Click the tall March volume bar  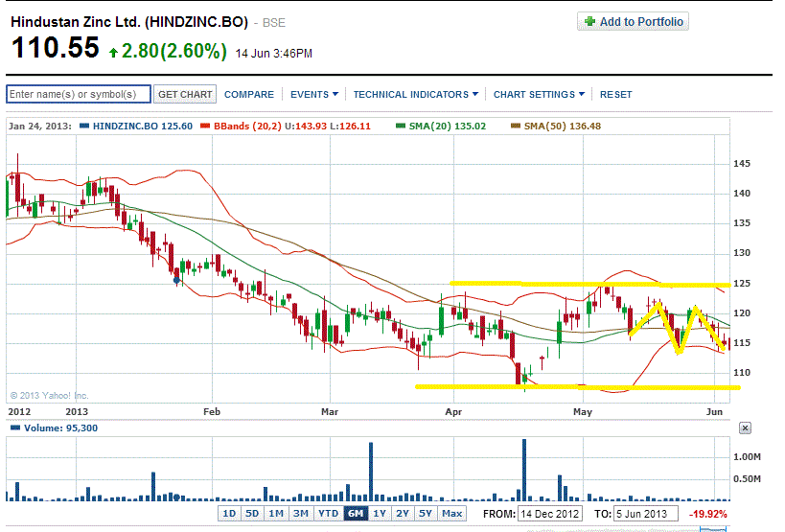click(x=371, y=472)
